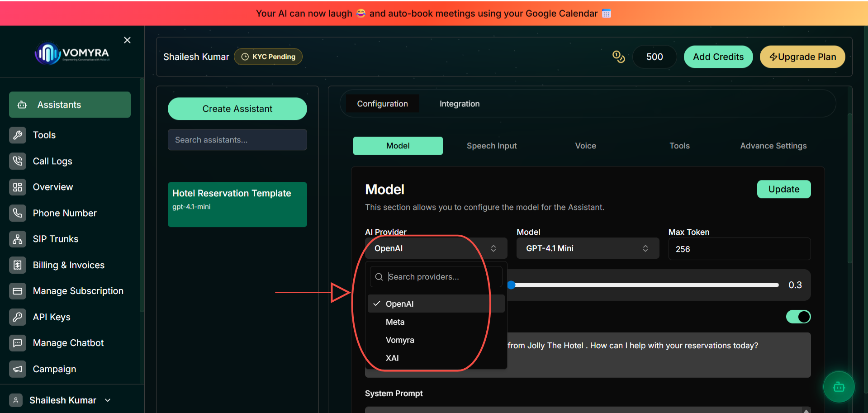Click the Assistants robot icon in sidebar
Image resolution: width=868 pixels, height=413 pixels.
(x=22, y=105)
